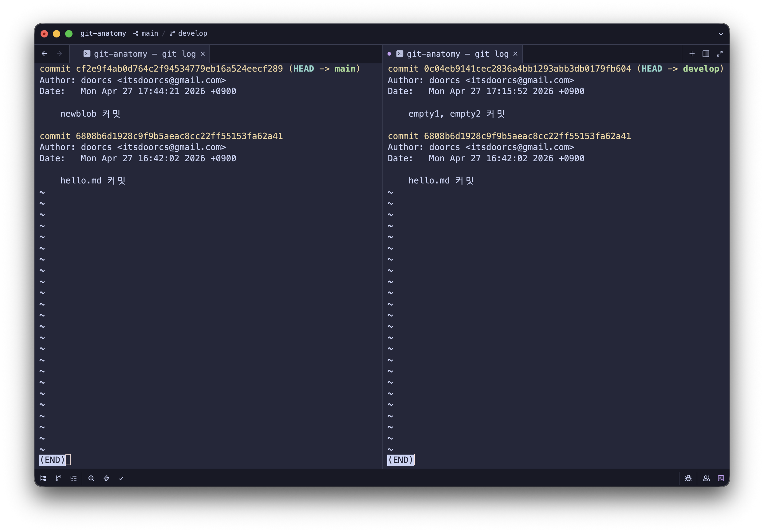Open the collaboration people icon
Screen dimensions: 764x532
click(706, 478)
